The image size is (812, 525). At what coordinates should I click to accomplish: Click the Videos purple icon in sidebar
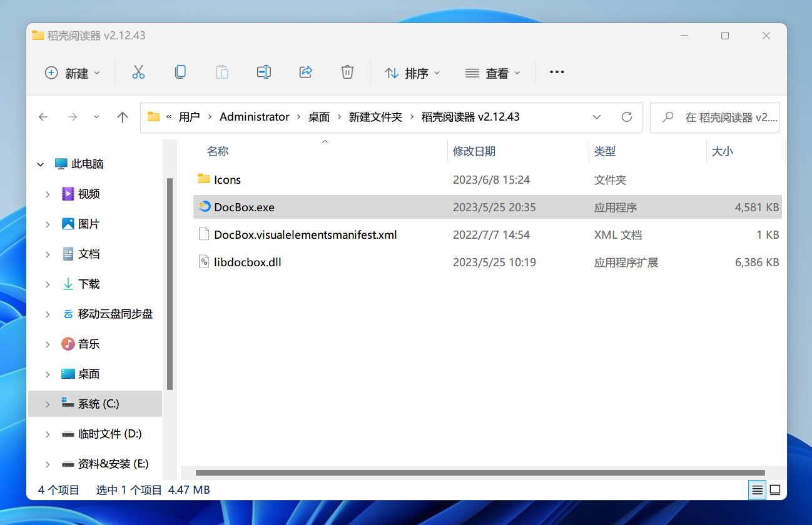point(68,194)
